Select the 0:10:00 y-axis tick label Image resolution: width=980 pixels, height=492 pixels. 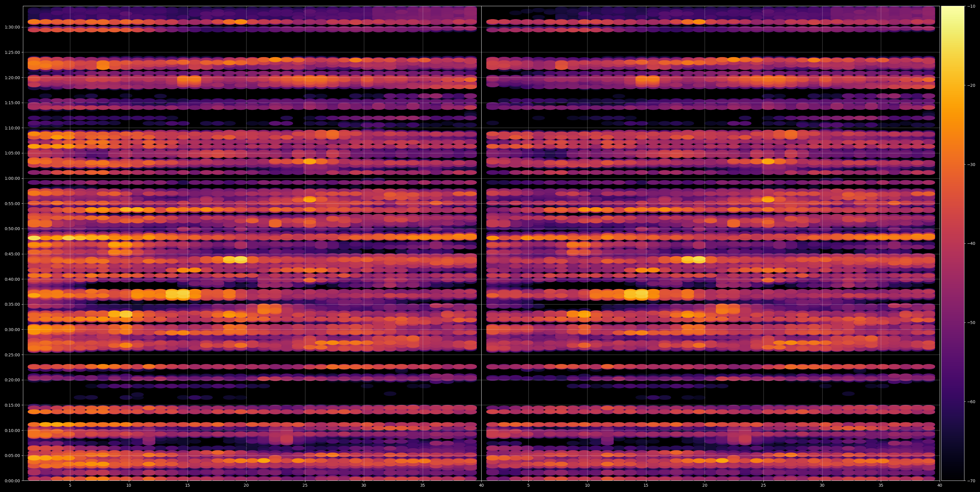click(12, 430)
